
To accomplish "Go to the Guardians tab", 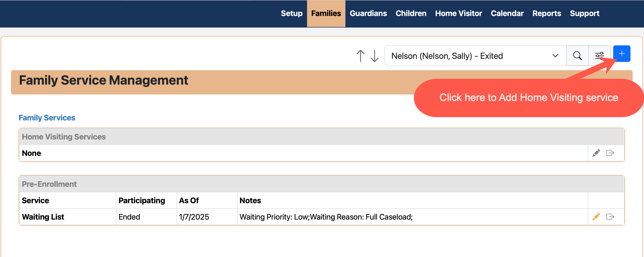I will pos(368,13).
